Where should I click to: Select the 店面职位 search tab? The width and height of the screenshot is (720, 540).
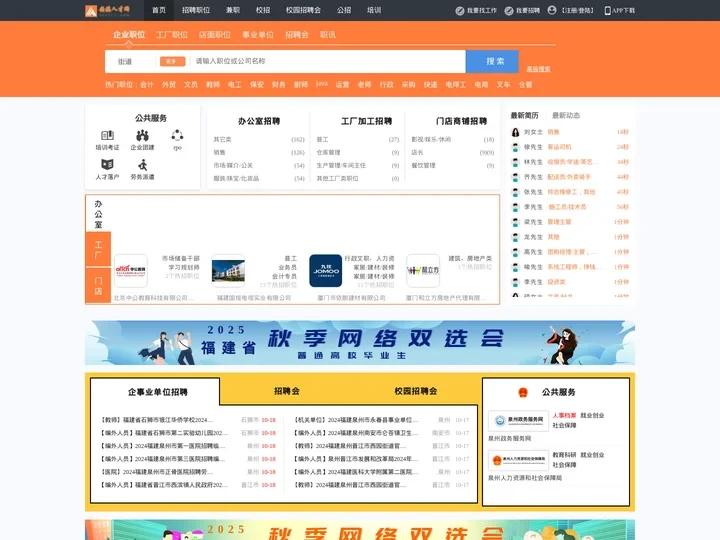214,34
